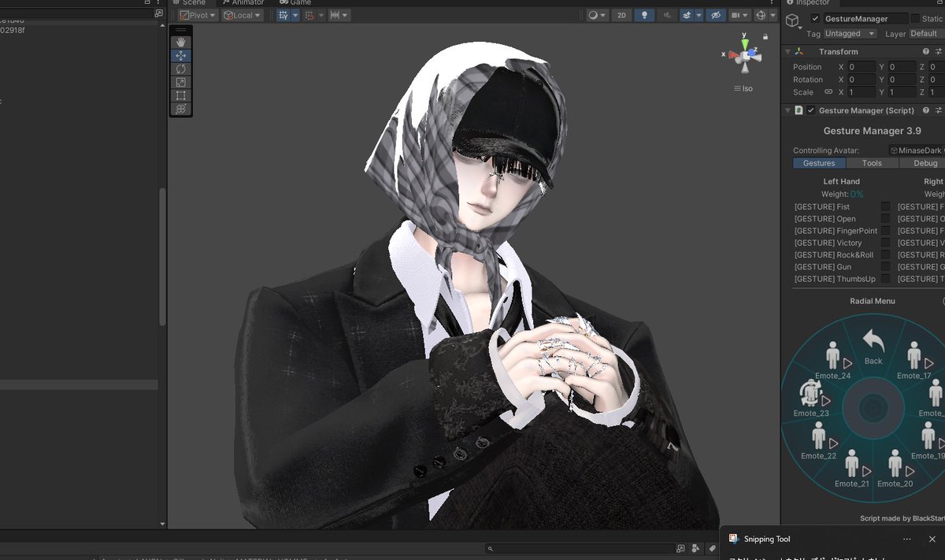The width and height of the screenshot is (945, 560).
Task: Open grid snapping dropdown arrow
Action: pos(295,15)
